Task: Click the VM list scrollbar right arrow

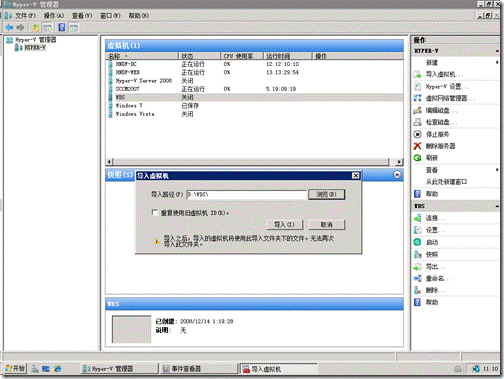Action: (399, 162)
